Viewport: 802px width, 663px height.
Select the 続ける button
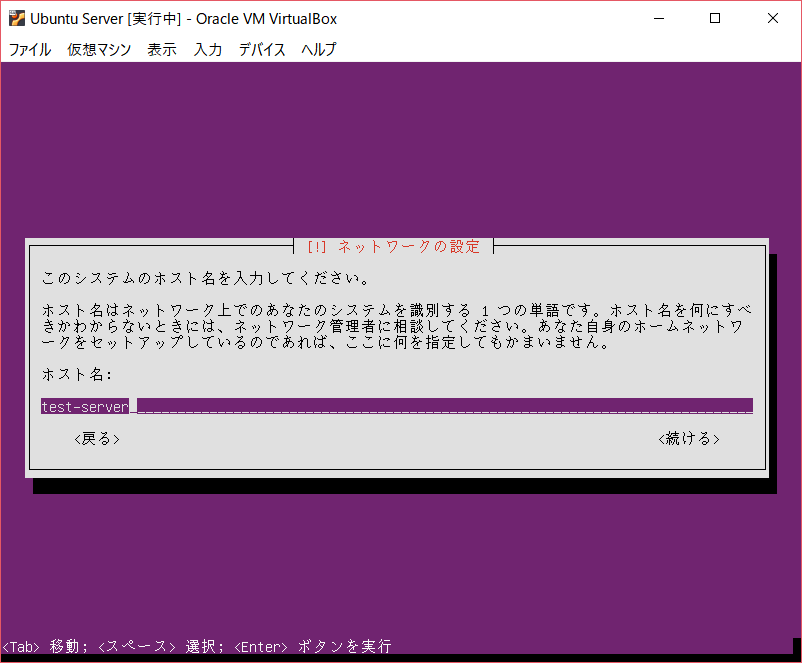coord(688,438)
